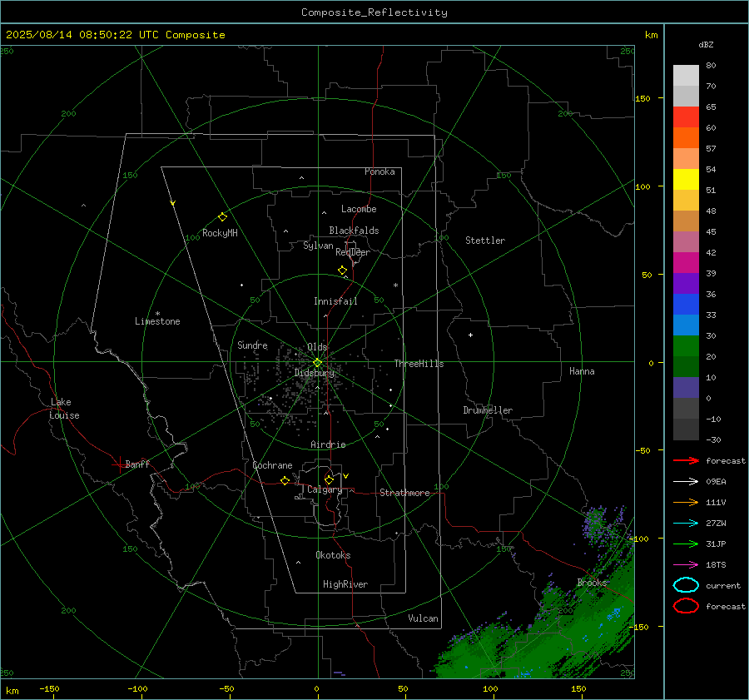Click the Drumheller city label
749x700 pixels.
(488, 410)
